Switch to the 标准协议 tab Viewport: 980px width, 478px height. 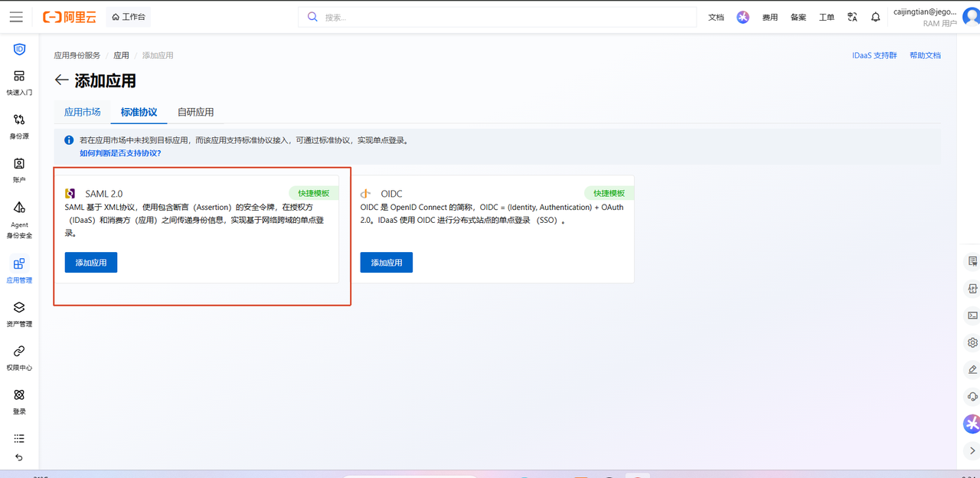(x=139, y=112)
